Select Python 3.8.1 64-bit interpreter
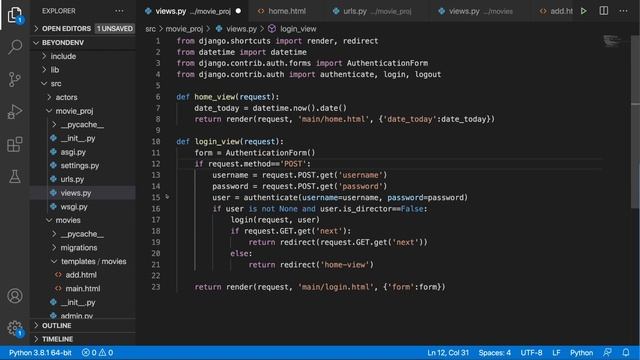The height and width of the screenshot is (360, 640). click(x=40, y=353)
